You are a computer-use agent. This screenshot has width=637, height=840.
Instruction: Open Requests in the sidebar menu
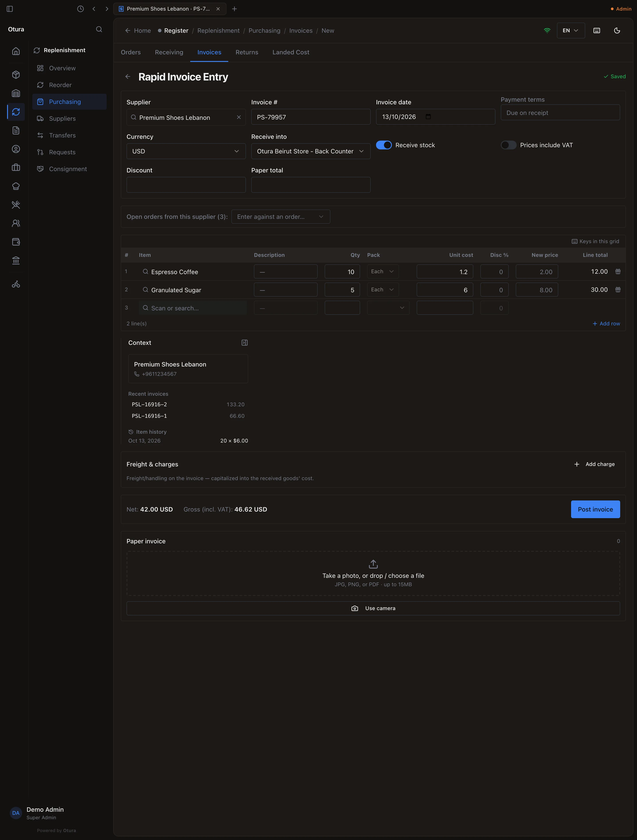69,152
